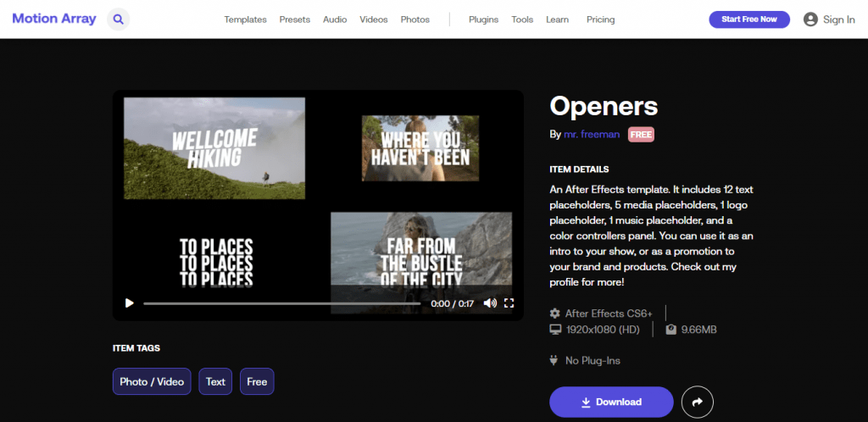Open the Videos menu

click(x=374, y=19)
